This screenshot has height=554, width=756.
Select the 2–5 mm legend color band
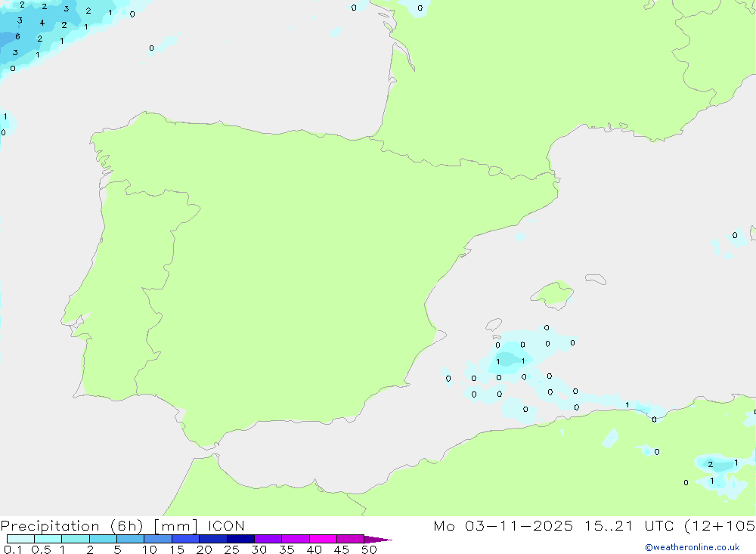click(103, 539)
